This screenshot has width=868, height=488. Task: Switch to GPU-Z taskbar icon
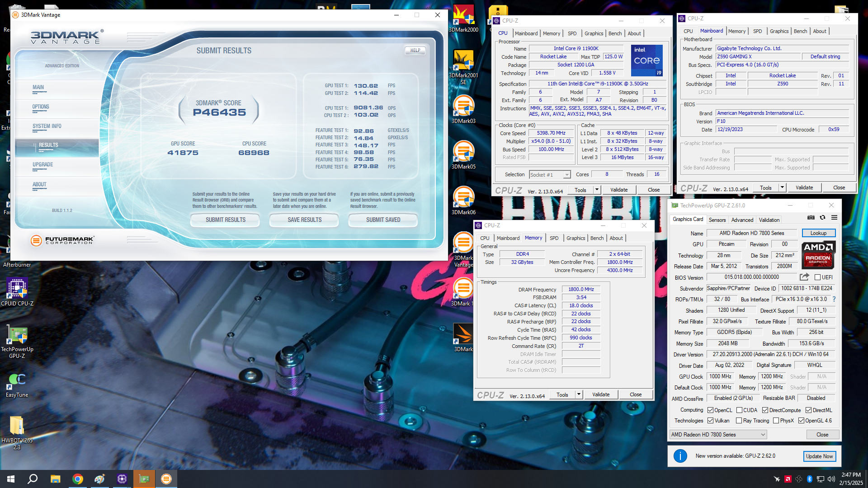(x=144, y=479)
